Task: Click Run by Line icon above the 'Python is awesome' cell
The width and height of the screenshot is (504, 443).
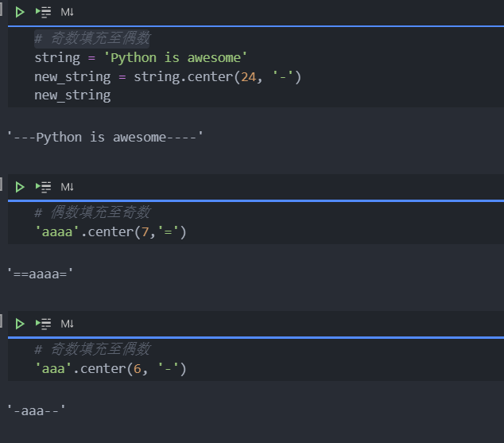Action: [43, 12]
